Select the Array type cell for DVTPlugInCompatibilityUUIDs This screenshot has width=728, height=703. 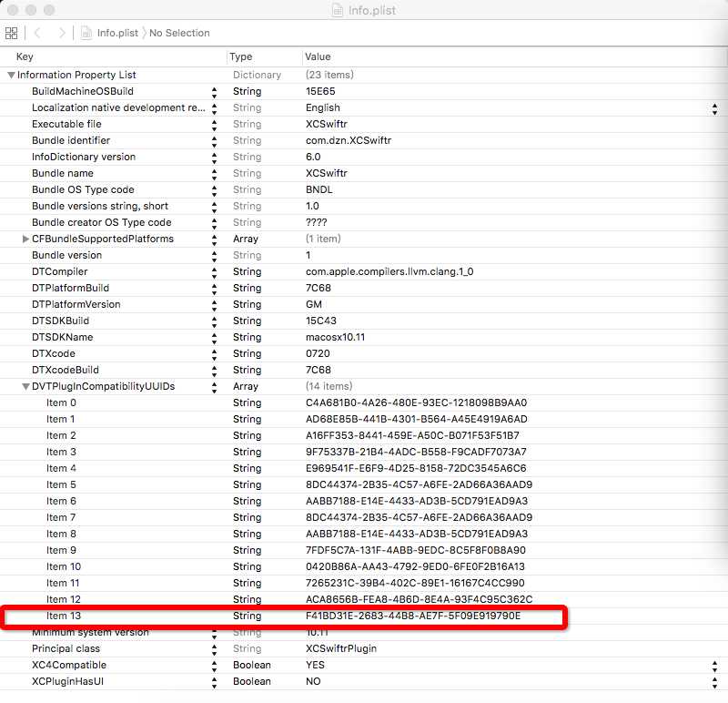click(x=245, y=387)
